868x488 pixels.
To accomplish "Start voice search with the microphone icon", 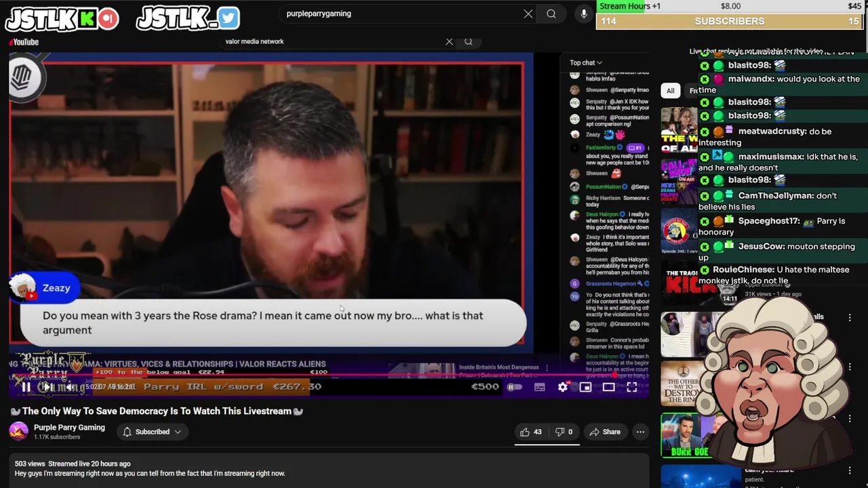I will (x=584, y=14).
